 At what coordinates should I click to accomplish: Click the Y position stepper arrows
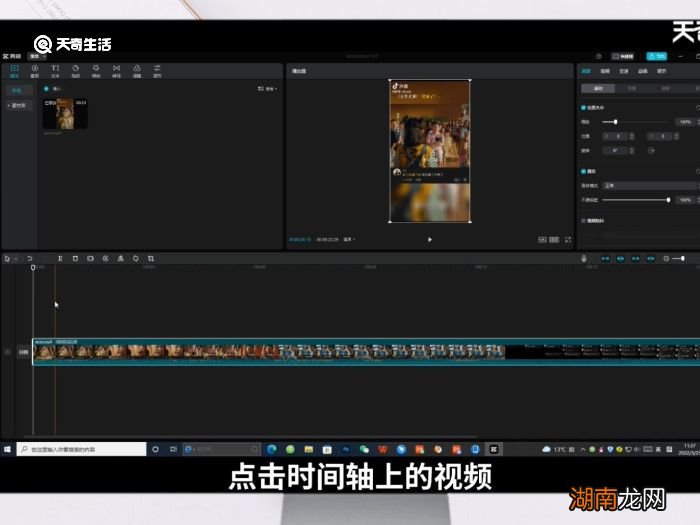676,136
